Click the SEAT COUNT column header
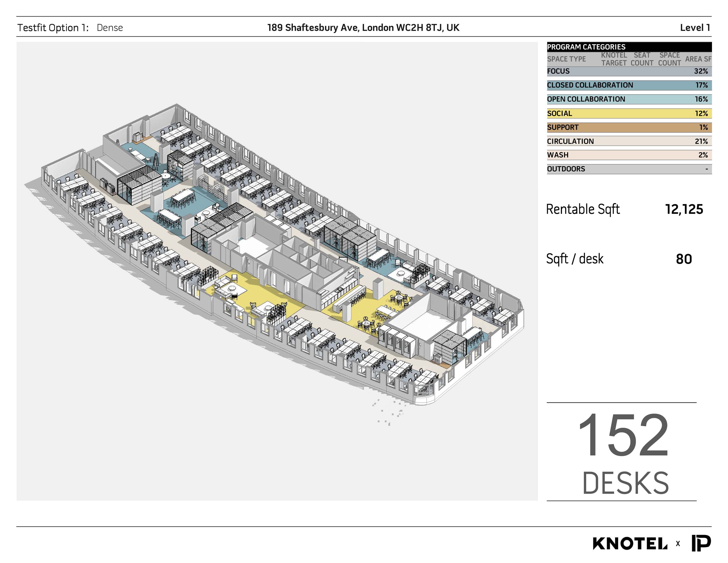Image resolution: width=728 pixels, height=563 pixels. tap(642, 59)
